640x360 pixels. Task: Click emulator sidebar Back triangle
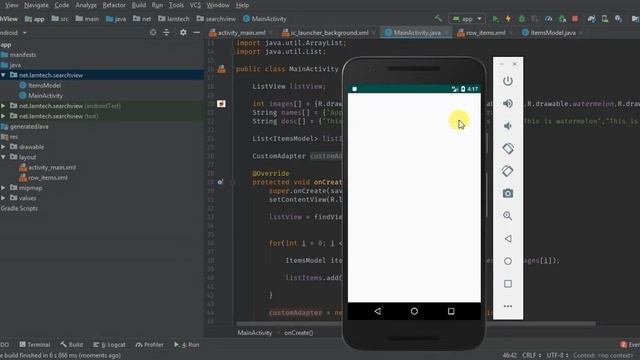[508, 238]
